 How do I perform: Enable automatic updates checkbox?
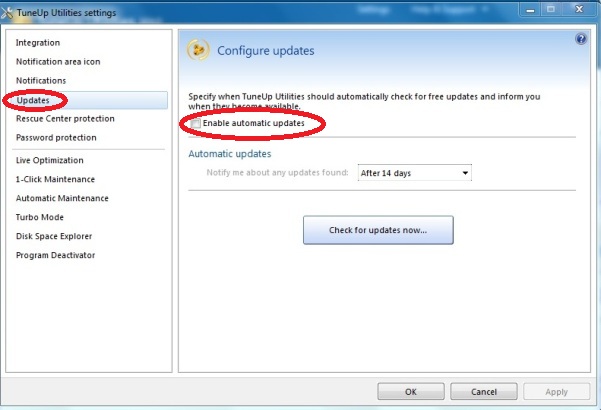tap(195, 123)
